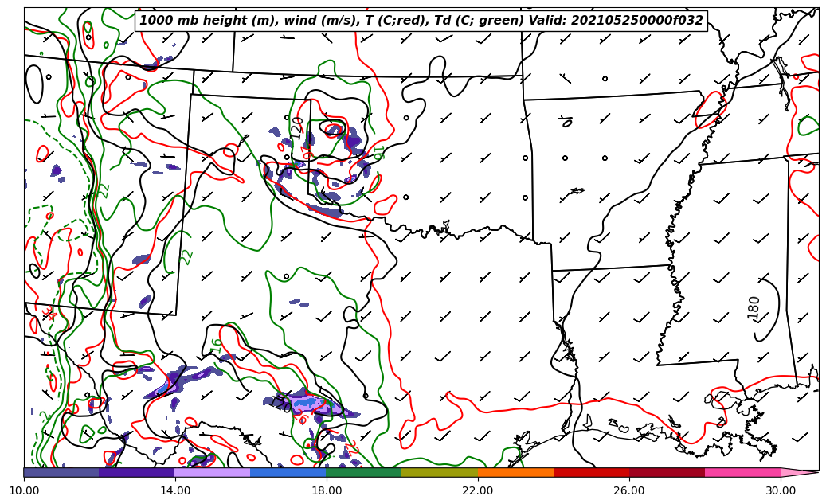
Task: Click the slate-blue 10–12 colorbar segment
Action: click(x=61, y=472)
